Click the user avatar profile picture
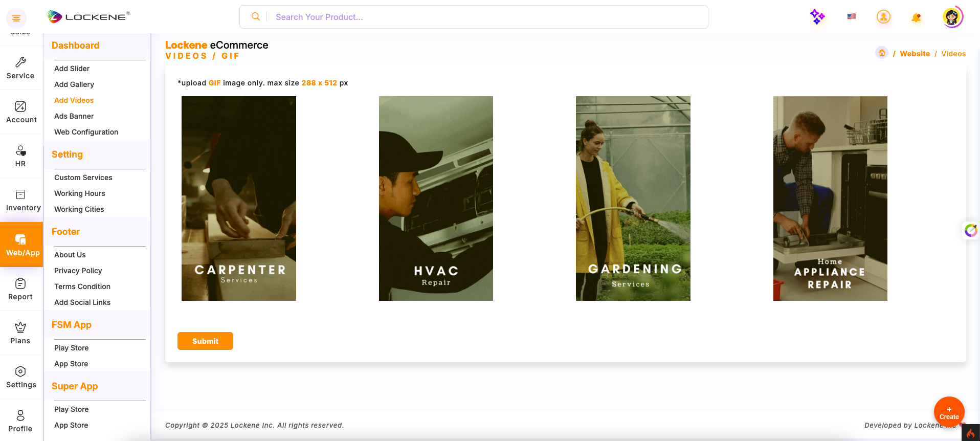Image resolution: width=980 pixels, height=441 pixels. click(x=951, y=17)
